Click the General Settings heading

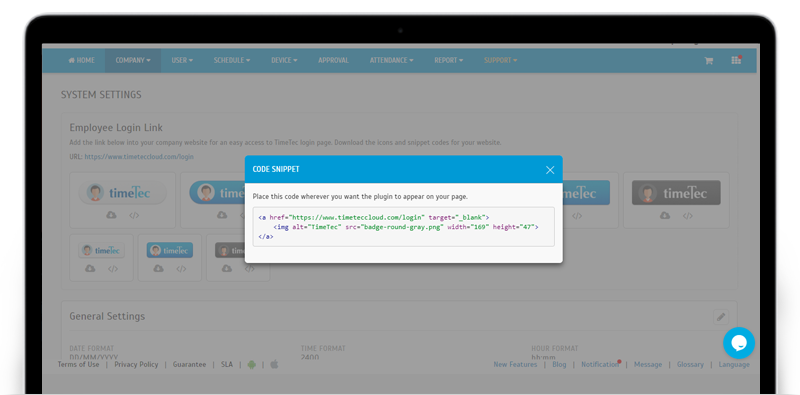107,316
